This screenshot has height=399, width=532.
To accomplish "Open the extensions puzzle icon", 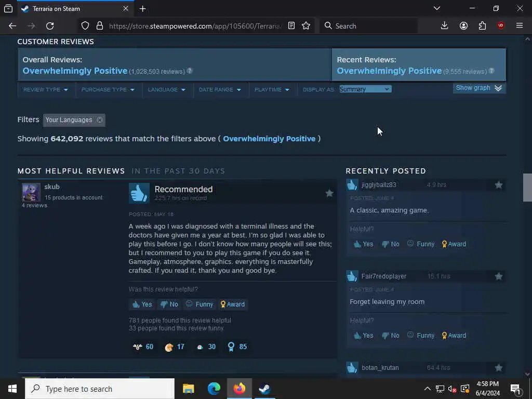I will tap(482, 26).
